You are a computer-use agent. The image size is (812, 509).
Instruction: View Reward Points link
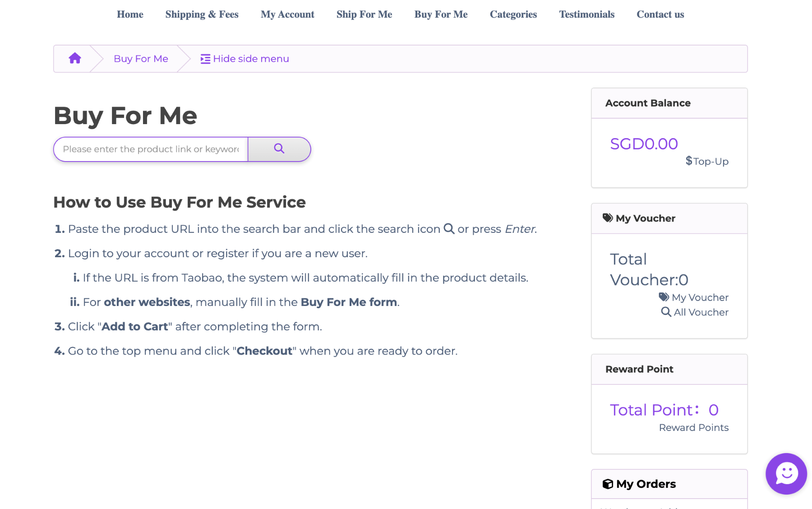click(693, 427)
